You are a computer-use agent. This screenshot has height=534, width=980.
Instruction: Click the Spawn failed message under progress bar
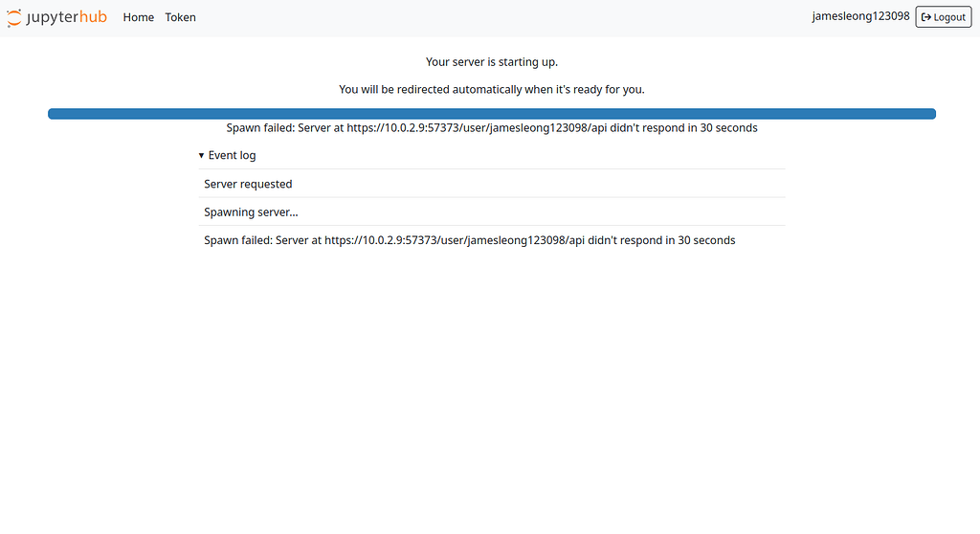point(492,127)
